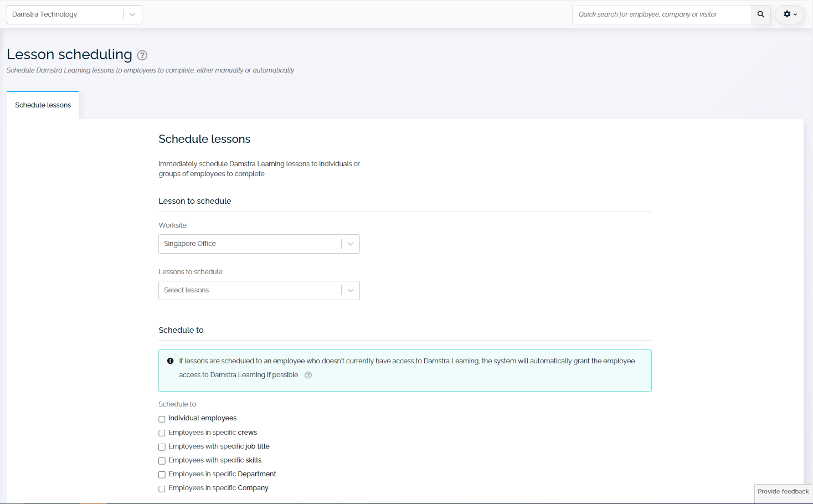Open the settings gear menu

(786, 14)
